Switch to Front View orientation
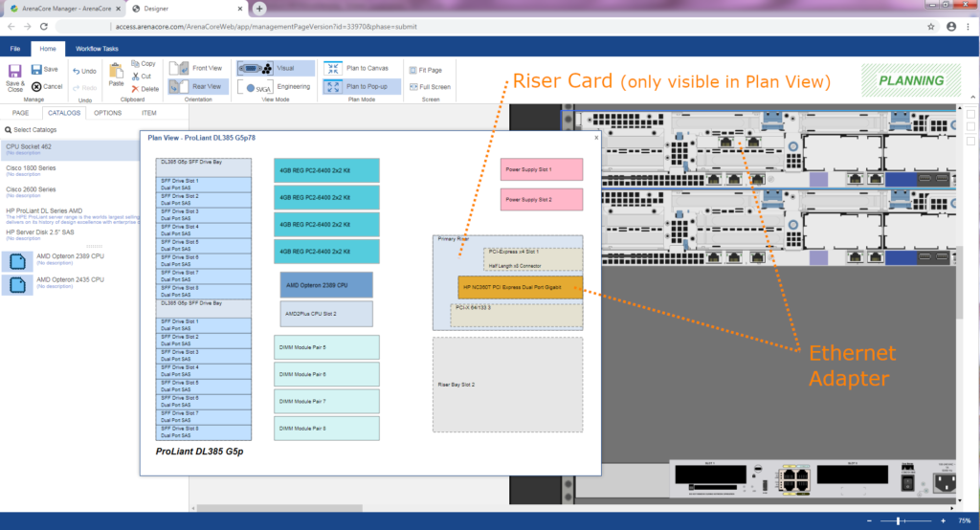The height and width of the screenshot is (530, 980). 196,68
